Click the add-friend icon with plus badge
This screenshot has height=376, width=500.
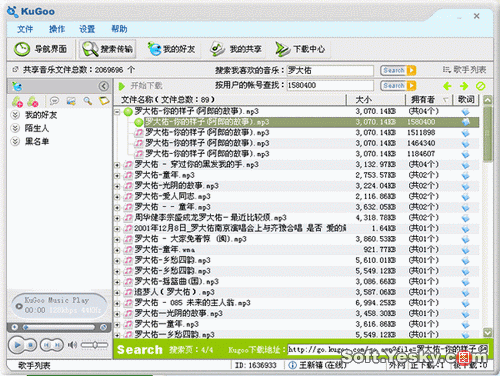tap(17, 101)
